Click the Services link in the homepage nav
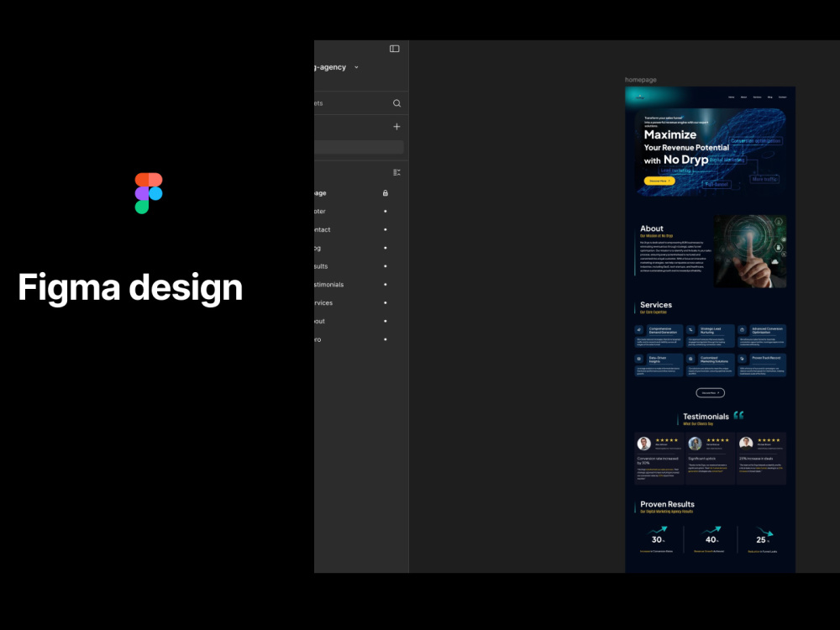The height and width of the screenshot is (630, 840). click(x=757, y=97)
